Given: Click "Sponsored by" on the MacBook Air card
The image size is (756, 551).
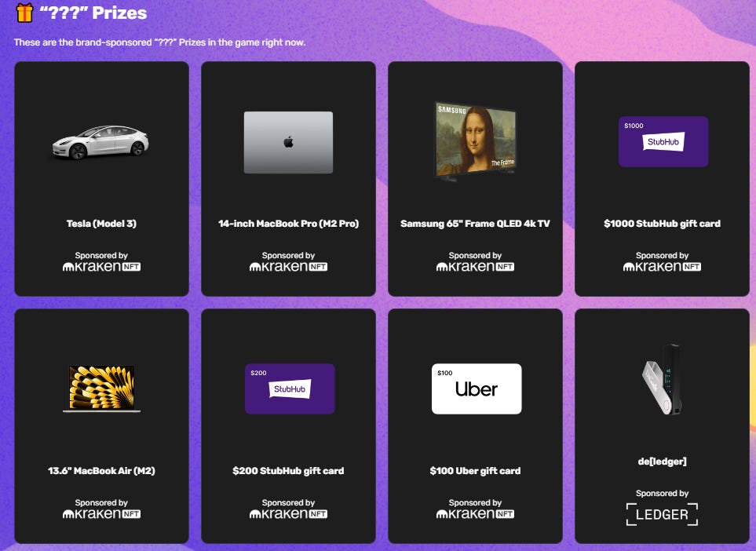Looking at the screenshot, I should coord(101,503).
